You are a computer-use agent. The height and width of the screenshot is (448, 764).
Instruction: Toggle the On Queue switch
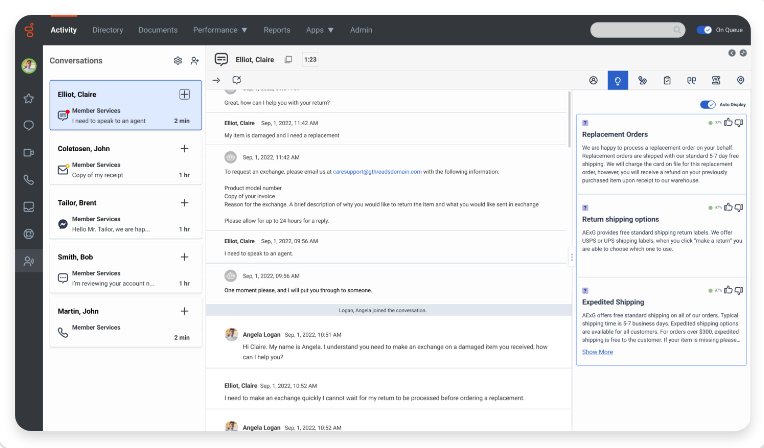click(704, 30)
